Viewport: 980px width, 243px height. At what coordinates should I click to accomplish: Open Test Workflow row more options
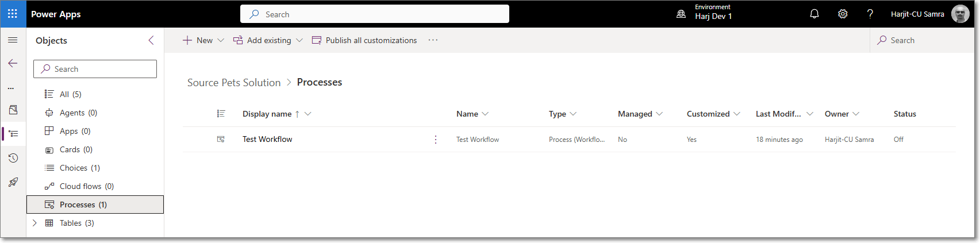436,140
